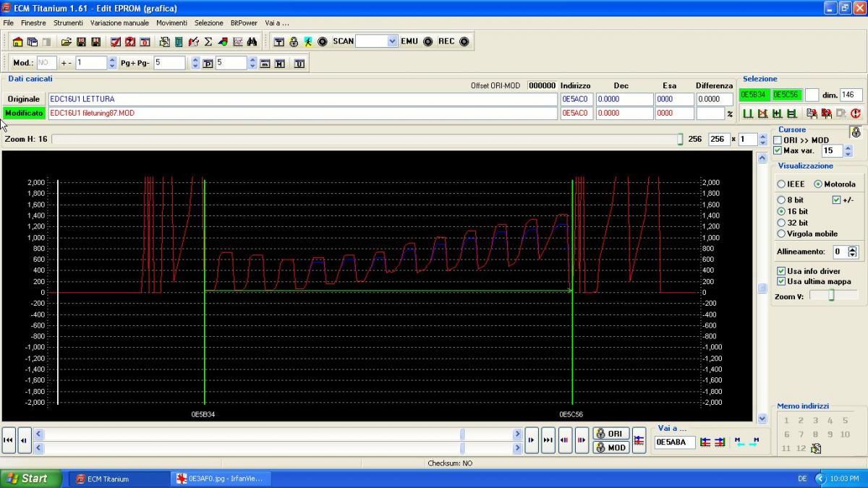Open the Movimenti menu
868x488 pixels.
click(171, 22)
